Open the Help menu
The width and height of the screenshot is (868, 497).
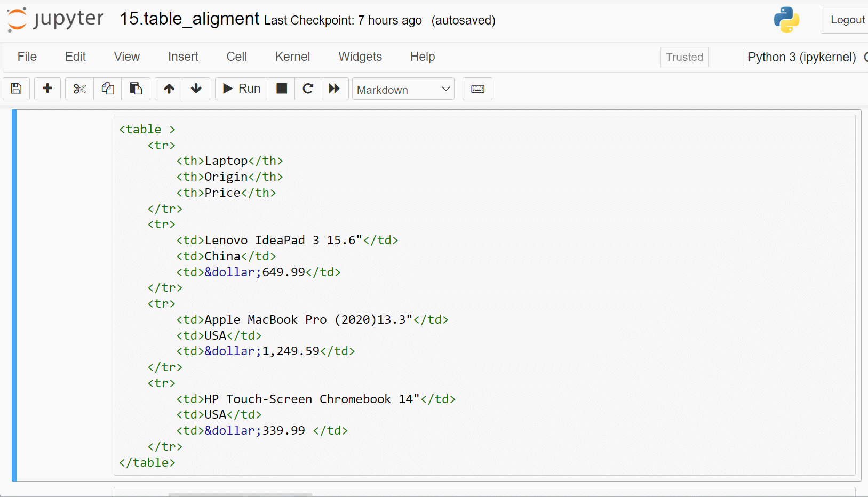point(423,57)
